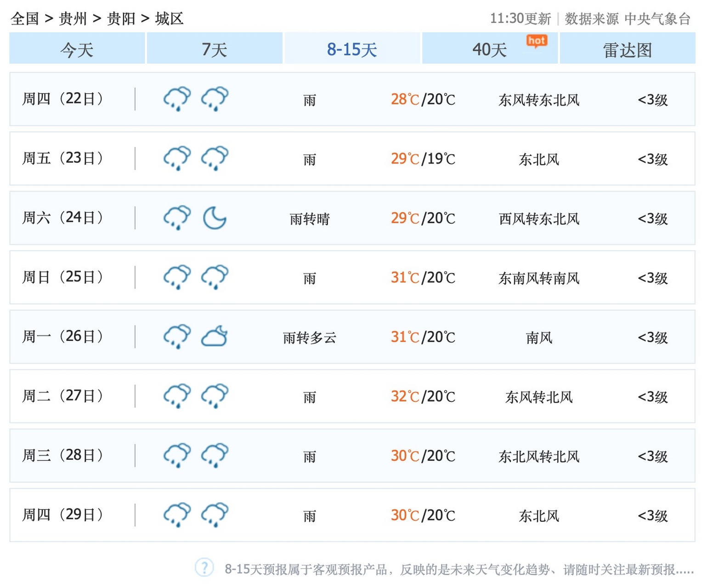This screenshot has height=588, width=707.
Task: Switch to the 今天 tab
Action: 77,50
